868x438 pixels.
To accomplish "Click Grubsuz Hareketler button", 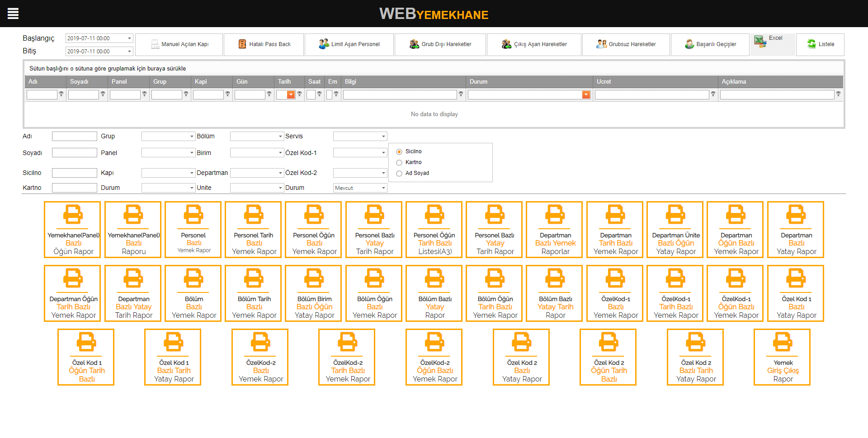I will click(x=626, y=44).
